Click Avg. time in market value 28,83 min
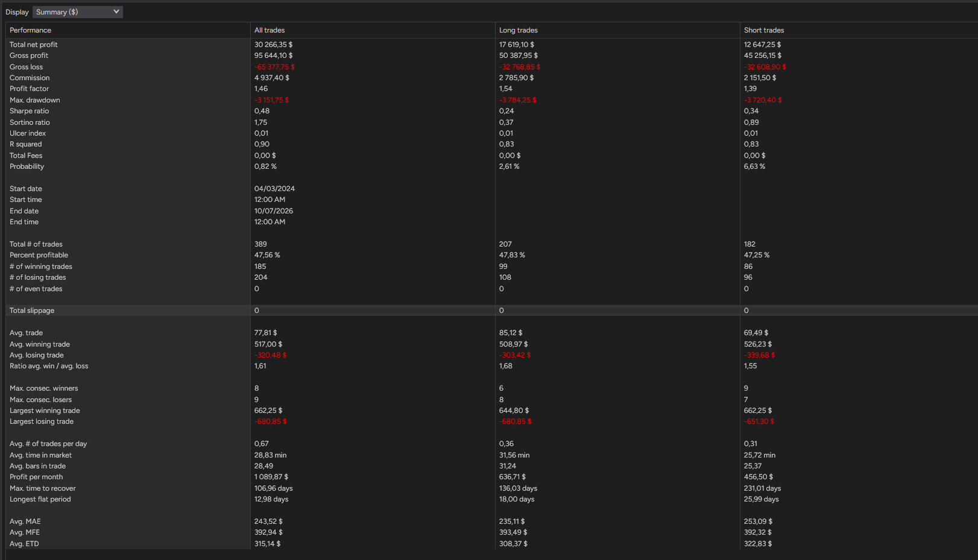This screenshot has height=560, width=978. pos(271,455)
